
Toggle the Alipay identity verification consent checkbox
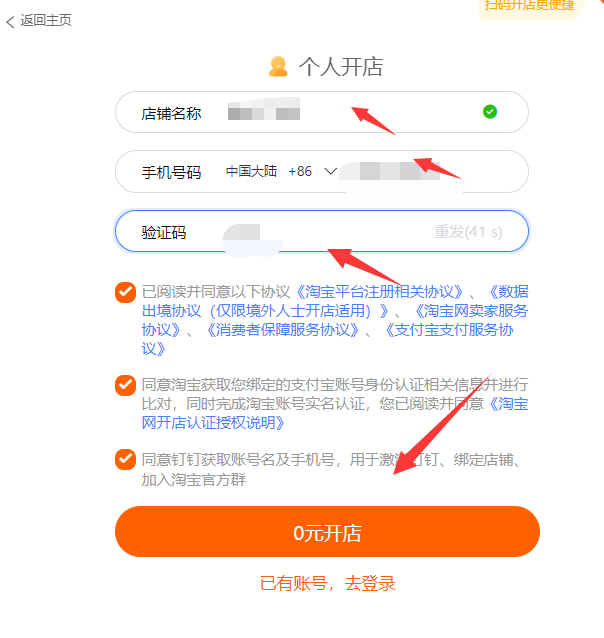[125, 385]
